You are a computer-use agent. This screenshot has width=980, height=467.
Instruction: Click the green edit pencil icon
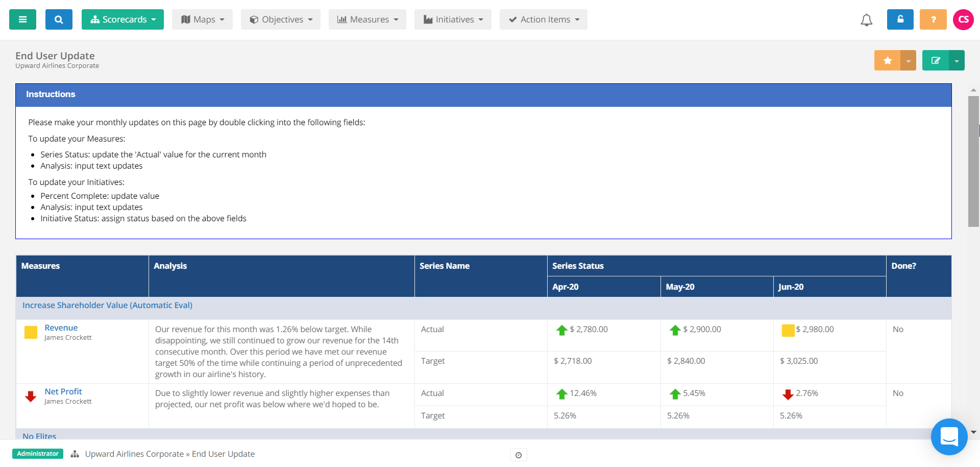pos(936,60)
